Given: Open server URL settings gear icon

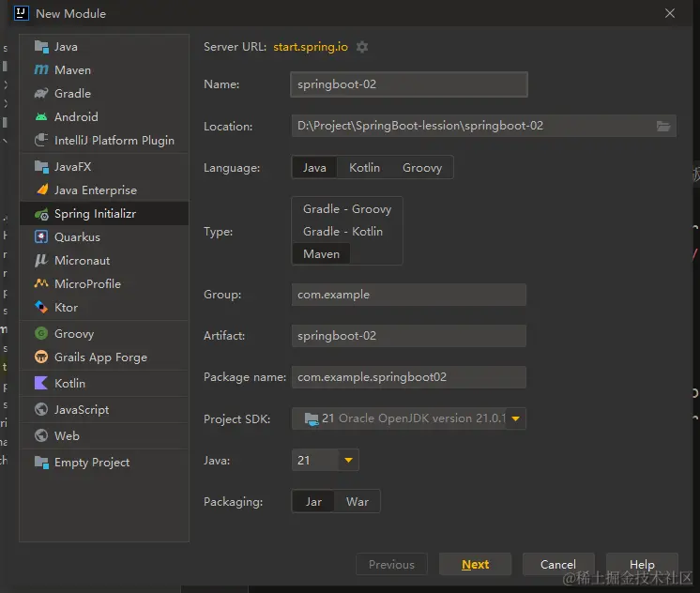Looking at the screenshot, I should point(362,47).
